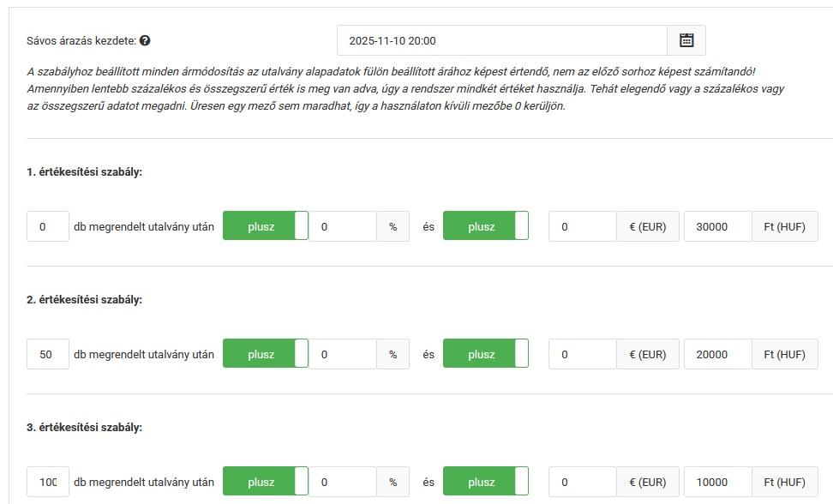This screenshot has height=504, width=833.
Task: Select the db quantity field in rule 1
Action: coord(47,226)
